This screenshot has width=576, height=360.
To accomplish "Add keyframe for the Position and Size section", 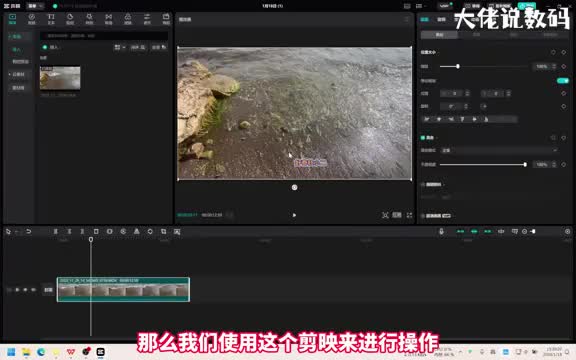I will [564, 53].
